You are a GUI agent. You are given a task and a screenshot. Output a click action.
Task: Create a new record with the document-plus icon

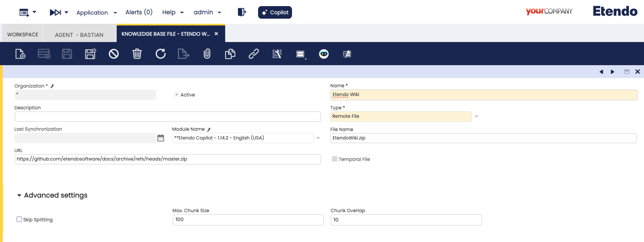coord(20,54)
